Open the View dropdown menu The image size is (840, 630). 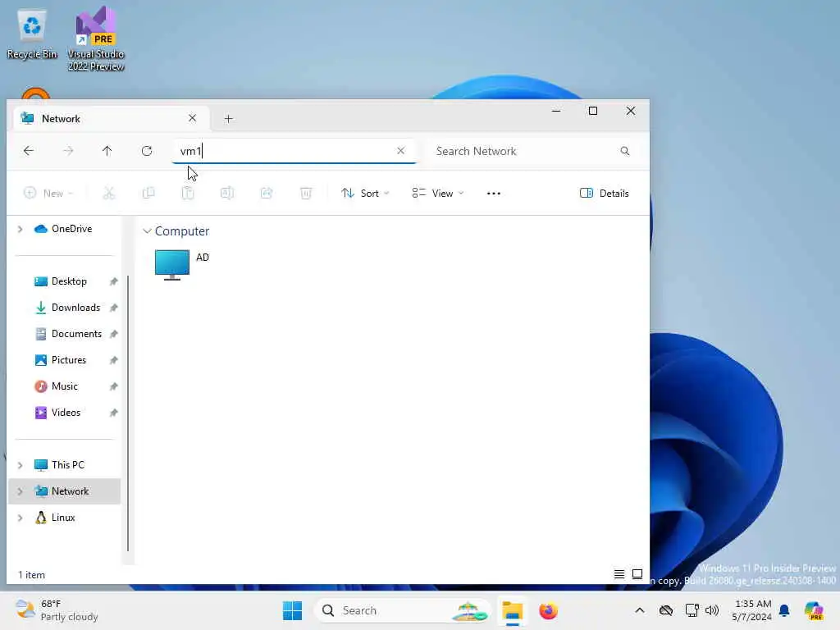(438, 194)
